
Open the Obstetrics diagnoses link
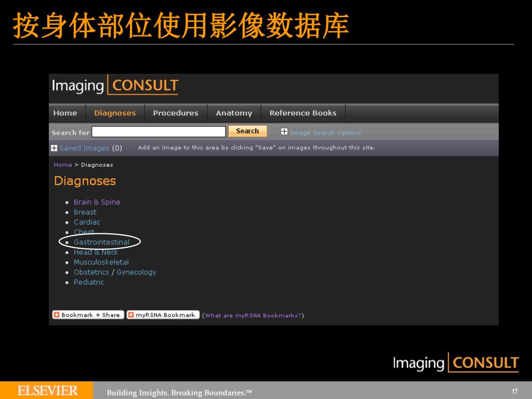click(91, 272)
